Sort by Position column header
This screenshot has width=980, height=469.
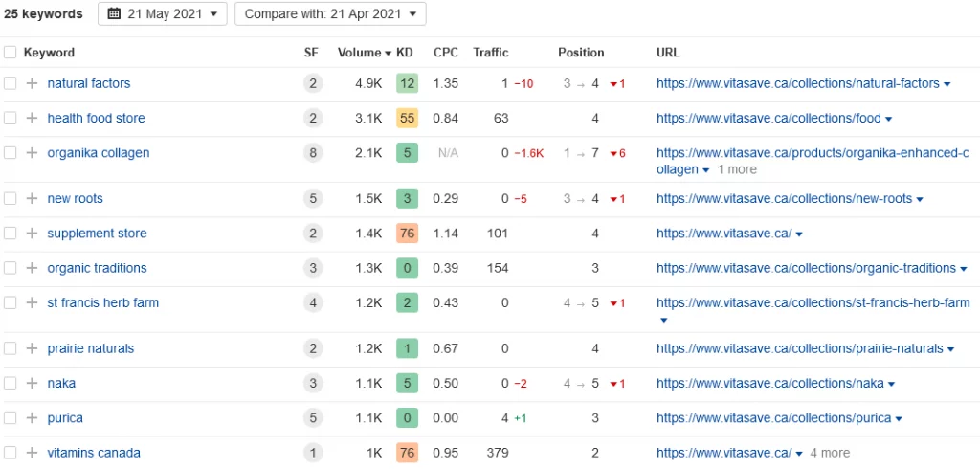(581, 53)
